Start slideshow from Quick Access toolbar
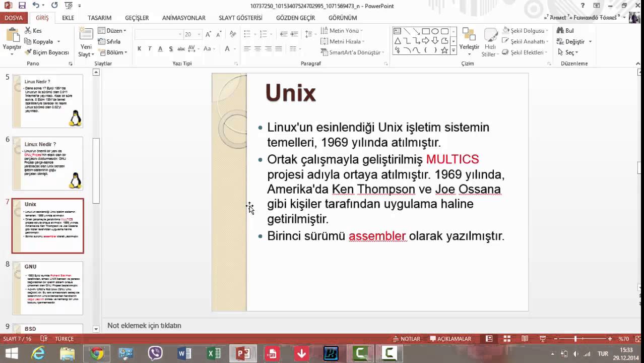 point(69,6)
